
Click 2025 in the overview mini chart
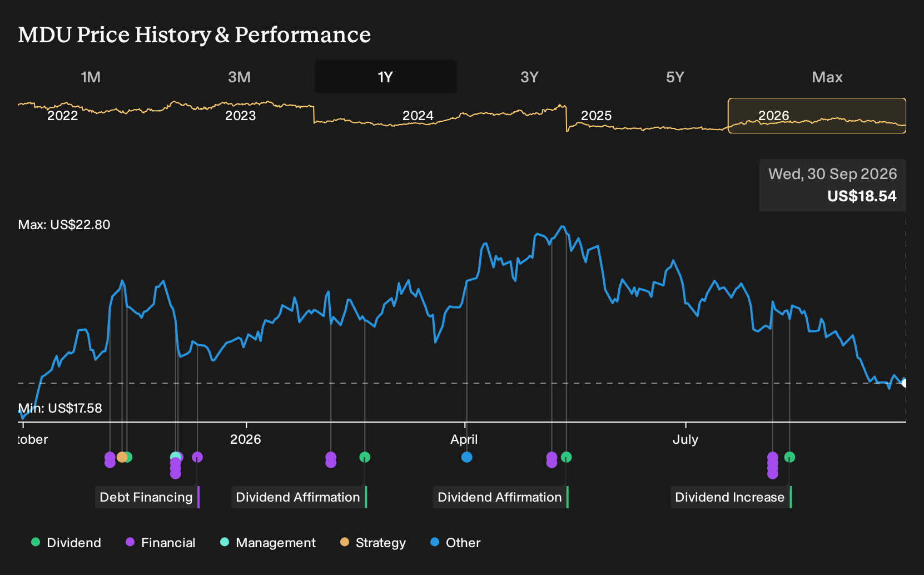coord(596,116)
